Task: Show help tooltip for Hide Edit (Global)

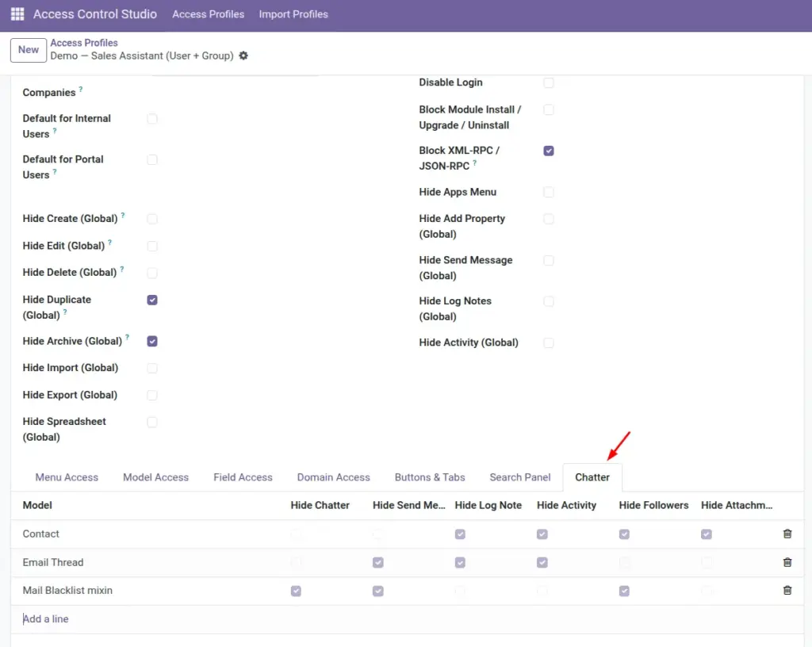Action: [x=109, y=243]
